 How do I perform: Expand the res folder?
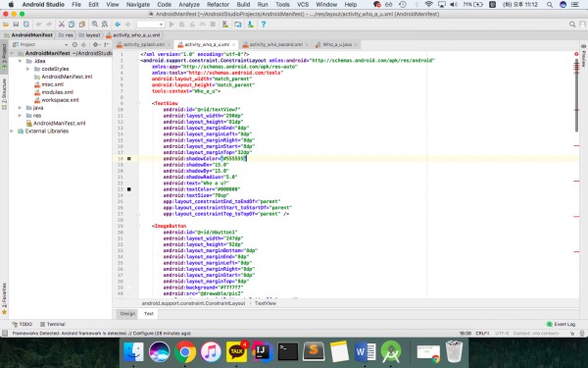click(20, 116)
